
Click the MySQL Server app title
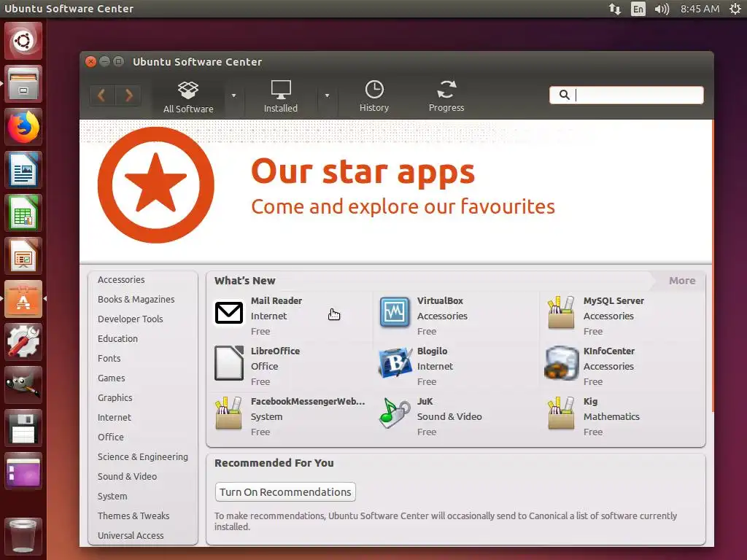614,301
